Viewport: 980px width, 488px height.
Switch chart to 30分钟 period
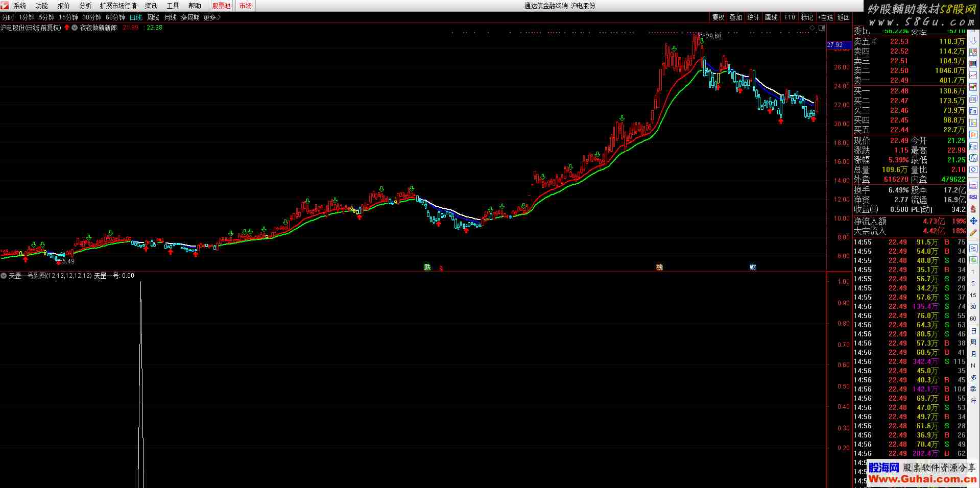click(x=92, y=17)
